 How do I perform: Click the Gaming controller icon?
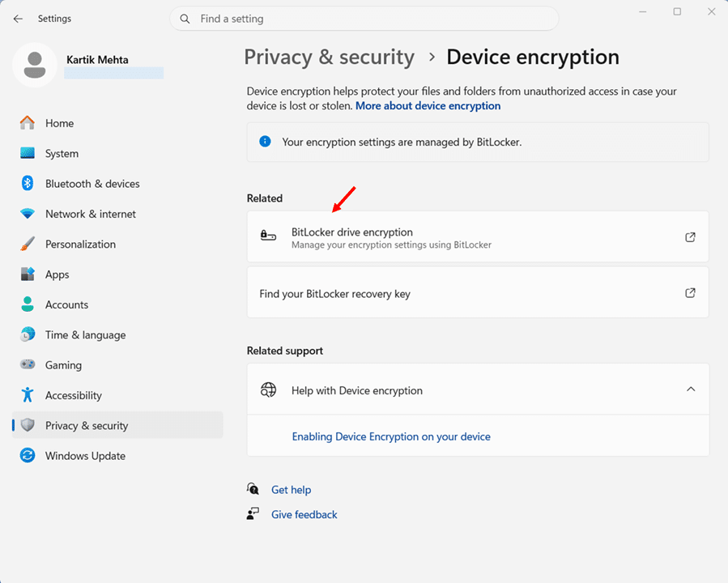[28, 365]
